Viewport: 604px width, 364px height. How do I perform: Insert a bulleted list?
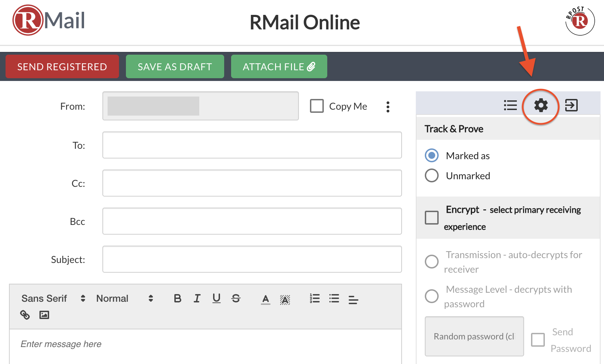(334, 298)
